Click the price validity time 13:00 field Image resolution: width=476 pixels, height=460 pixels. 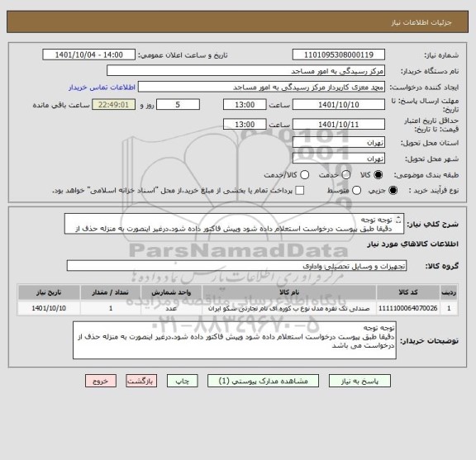[x=245, y=125]
